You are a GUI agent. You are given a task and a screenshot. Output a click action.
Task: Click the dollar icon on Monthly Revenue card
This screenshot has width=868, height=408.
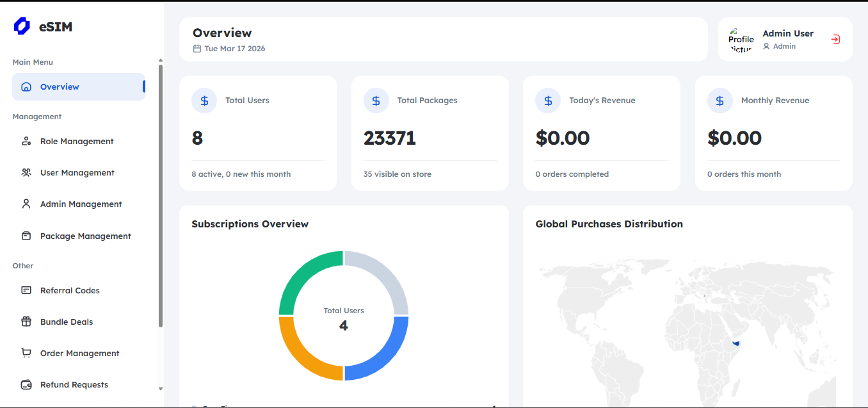click(719, 101)
